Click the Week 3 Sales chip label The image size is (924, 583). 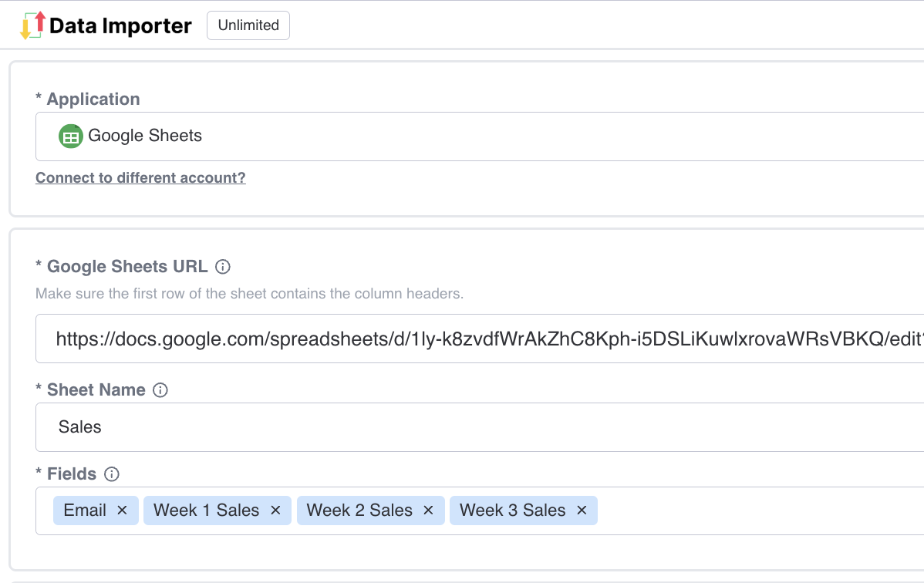point(513,510)
